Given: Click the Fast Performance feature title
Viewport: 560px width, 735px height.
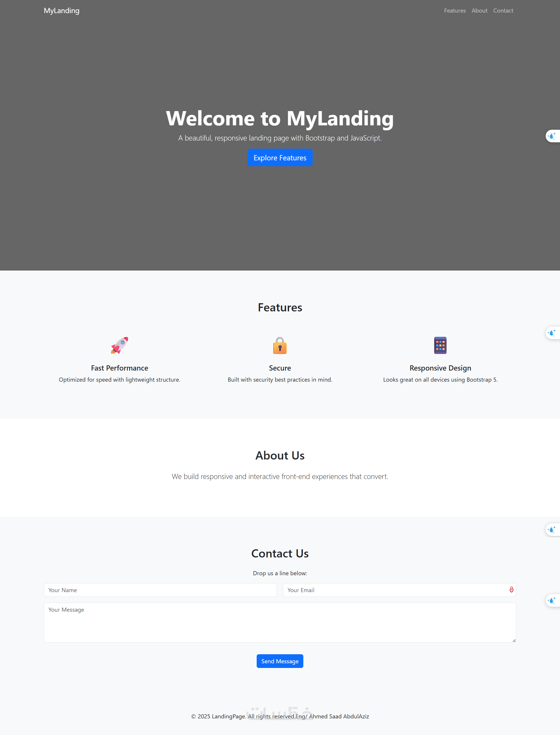Looking at the screenshot, I should (x=119, y=368).
